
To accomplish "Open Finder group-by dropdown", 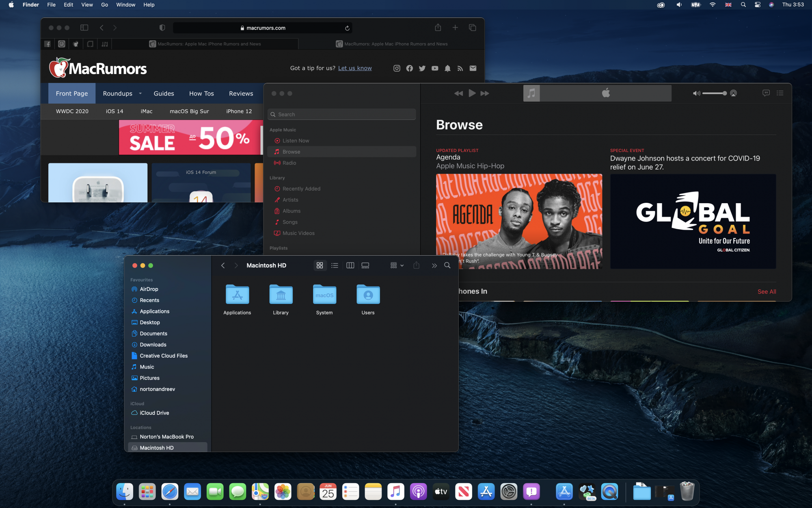I will 397,265.
